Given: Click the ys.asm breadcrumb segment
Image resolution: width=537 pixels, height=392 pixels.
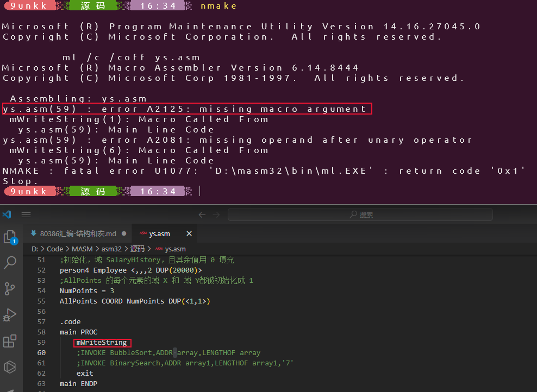Looking at the screenshot, I should point(171,249).
